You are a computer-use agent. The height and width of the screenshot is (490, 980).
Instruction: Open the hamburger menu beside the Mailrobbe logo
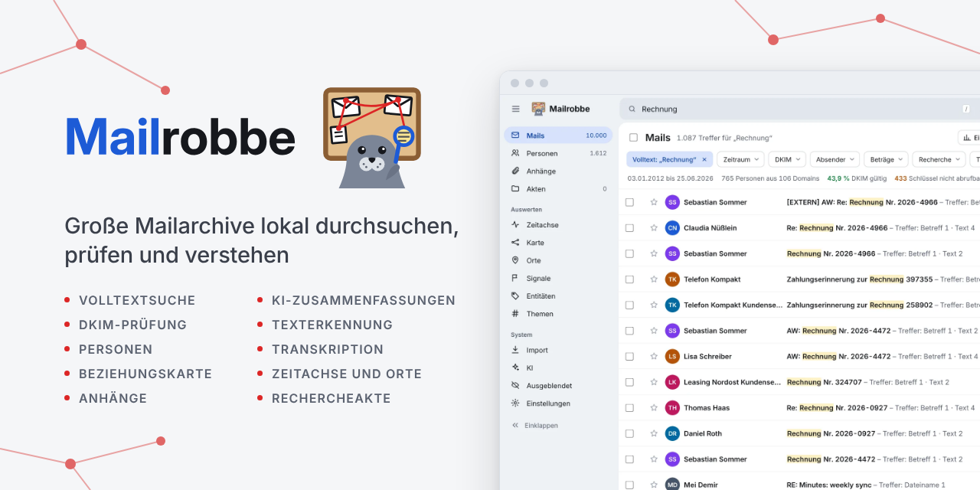[516, 109]
